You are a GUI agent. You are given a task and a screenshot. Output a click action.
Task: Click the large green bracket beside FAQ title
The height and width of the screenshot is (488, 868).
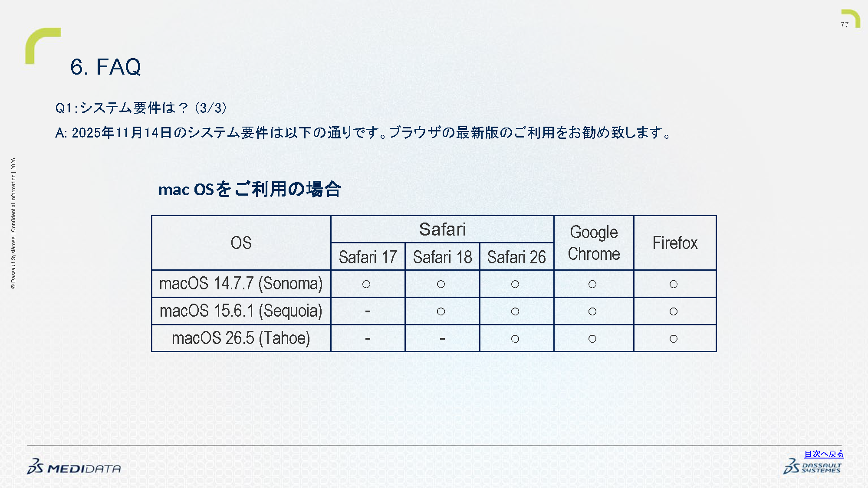point(43,46)
